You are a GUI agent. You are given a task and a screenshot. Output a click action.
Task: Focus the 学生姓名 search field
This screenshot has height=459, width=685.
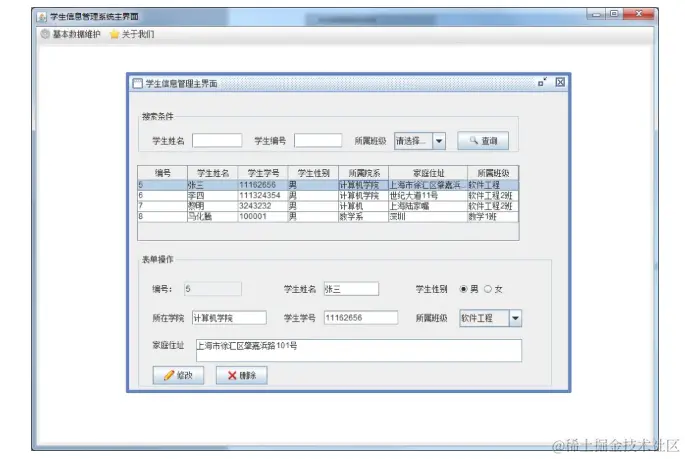pos(217,140)
